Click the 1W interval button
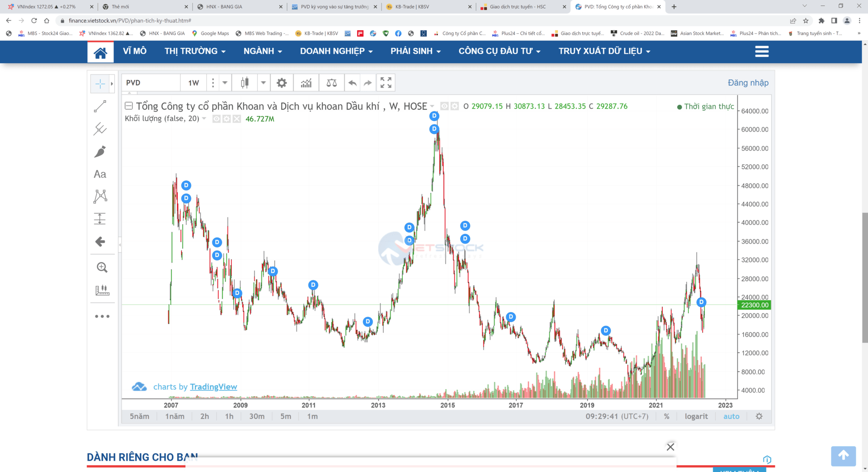 [x=193, y=83]
